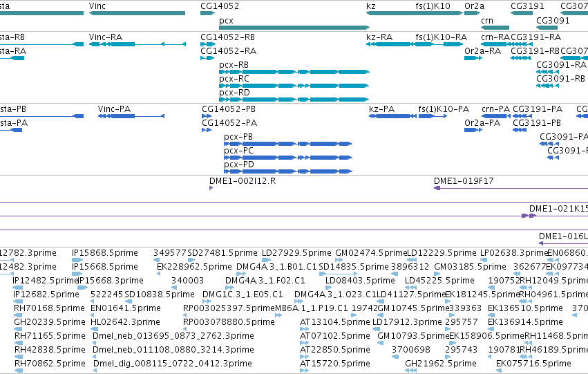Image resolution: width=588 pixels, height=374 pixels.
Task: Click the EK075716.5prime EST label
Action: 533,364
